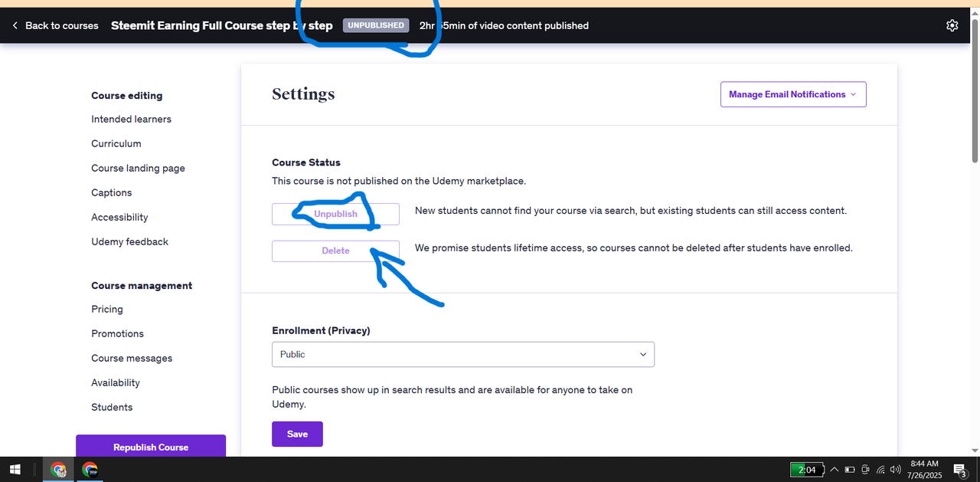Screen dimensions: 980x482
Task: Click the first Chrome taskbar icon
Action: coord(58,470)
